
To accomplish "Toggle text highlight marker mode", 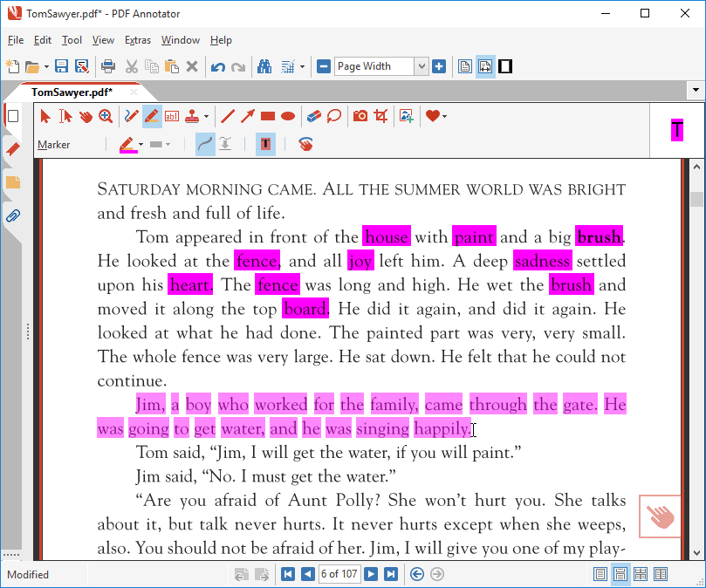I will [265, 145].
